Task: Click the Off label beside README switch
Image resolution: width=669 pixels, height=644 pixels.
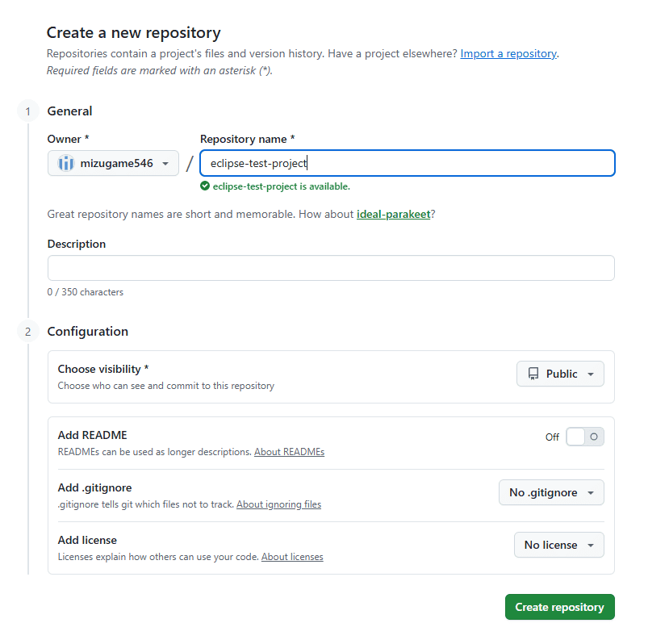Action: pyautogui.click(x=552, y=437)
